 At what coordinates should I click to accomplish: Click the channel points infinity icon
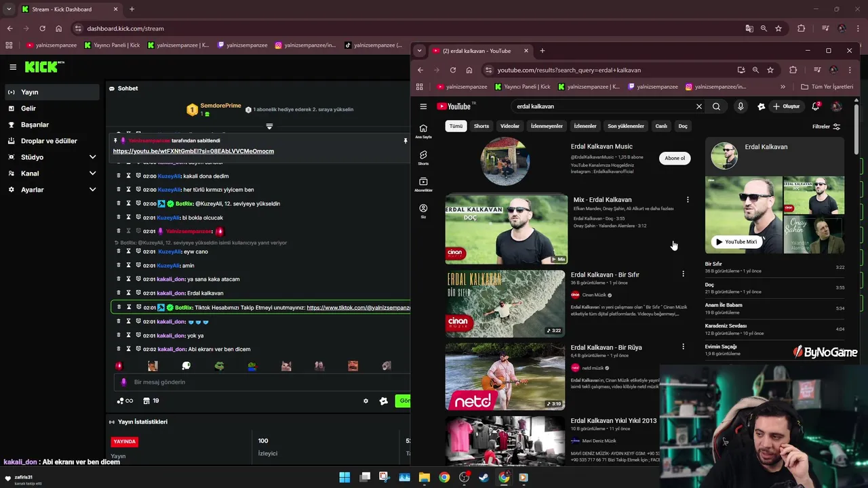pos(125,401)
